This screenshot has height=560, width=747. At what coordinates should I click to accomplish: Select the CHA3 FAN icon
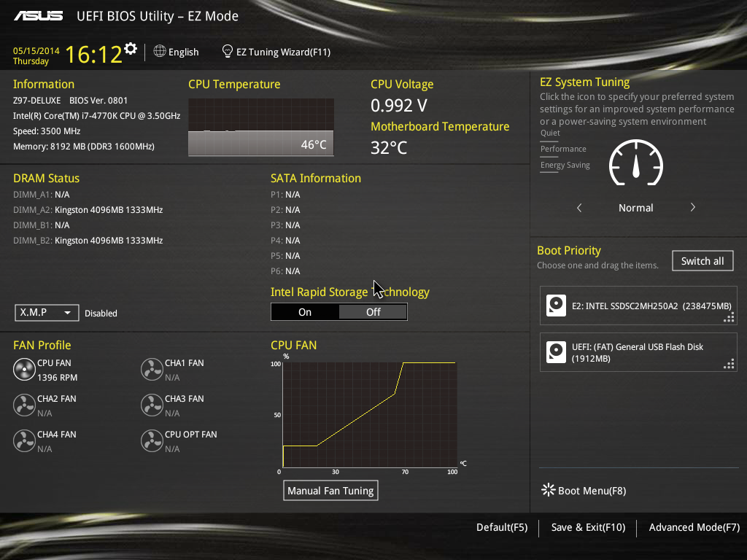click(x=152, y=405)
